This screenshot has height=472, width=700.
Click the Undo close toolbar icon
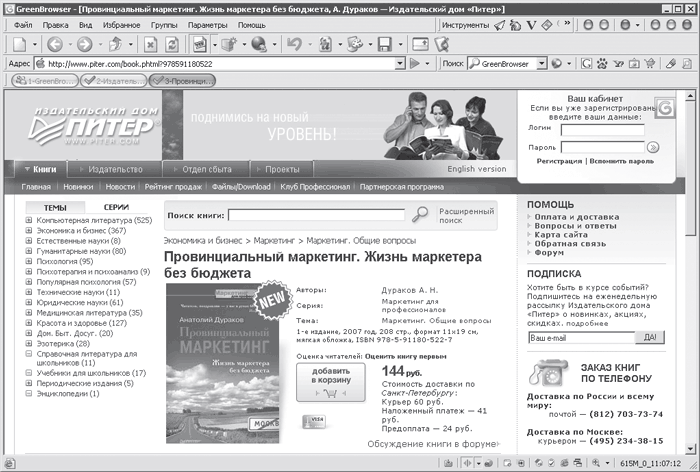[294, 44]
